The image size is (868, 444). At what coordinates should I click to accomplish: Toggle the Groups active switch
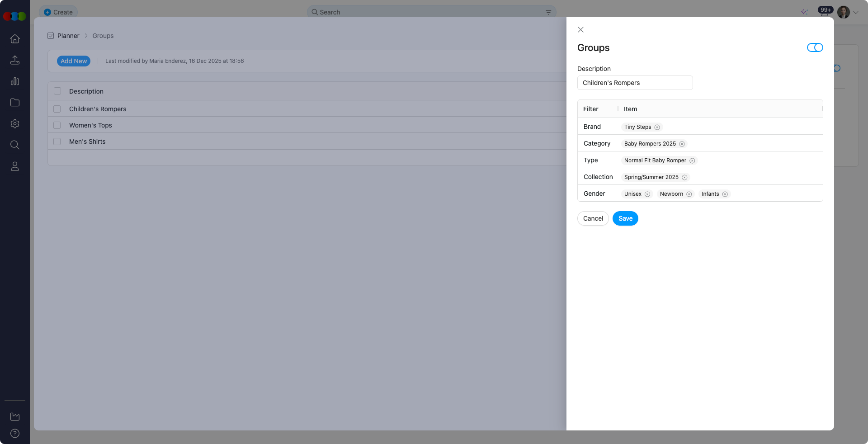815,48
